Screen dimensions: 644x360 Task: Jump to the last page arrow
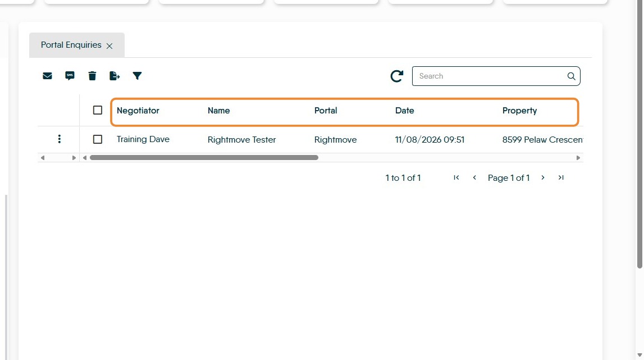561,177
